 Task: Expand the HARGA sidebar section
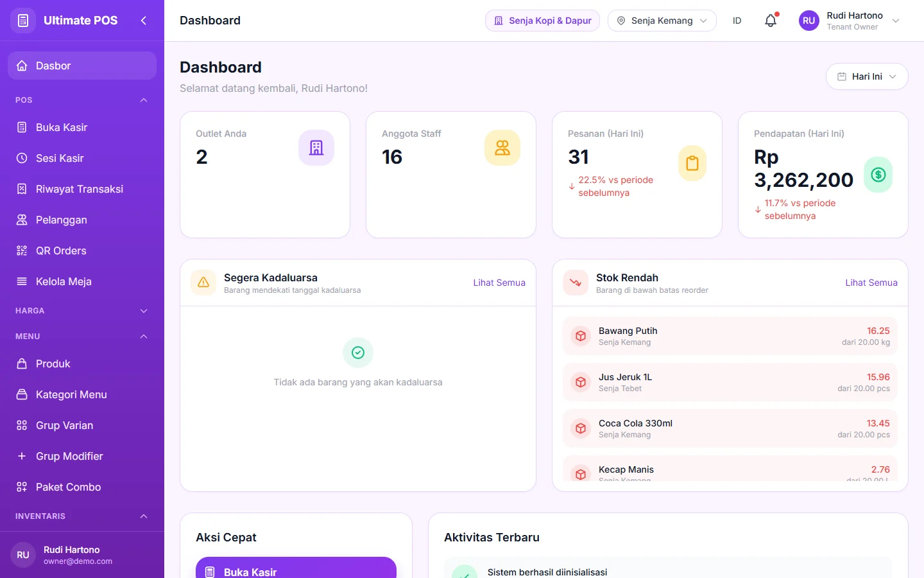[82, 311]
